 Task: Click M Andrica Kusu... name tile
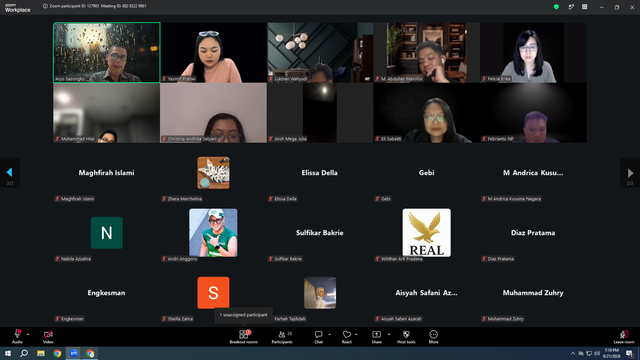(533, 173)
